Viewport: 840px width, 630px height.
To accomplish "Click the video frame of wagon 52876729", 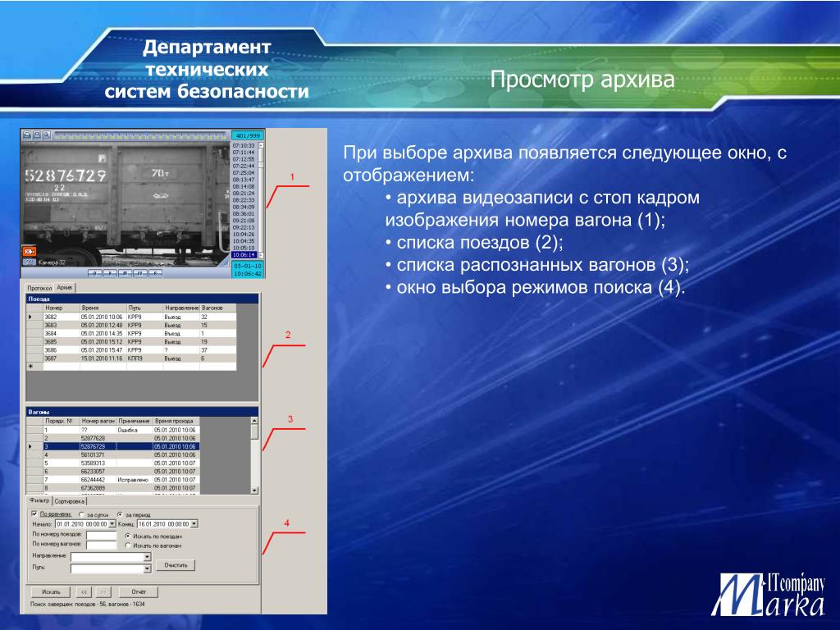I will [126, 203].
